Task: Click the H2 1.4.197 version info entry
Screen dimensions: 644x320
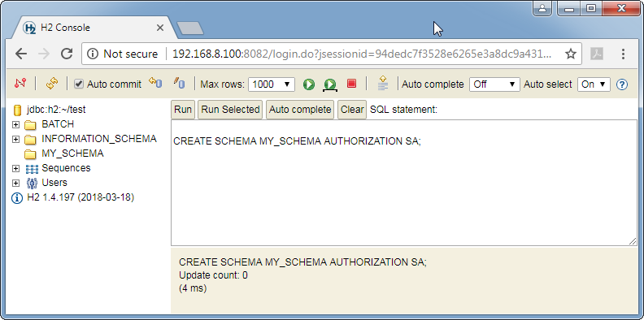Action: click(80, 197)
